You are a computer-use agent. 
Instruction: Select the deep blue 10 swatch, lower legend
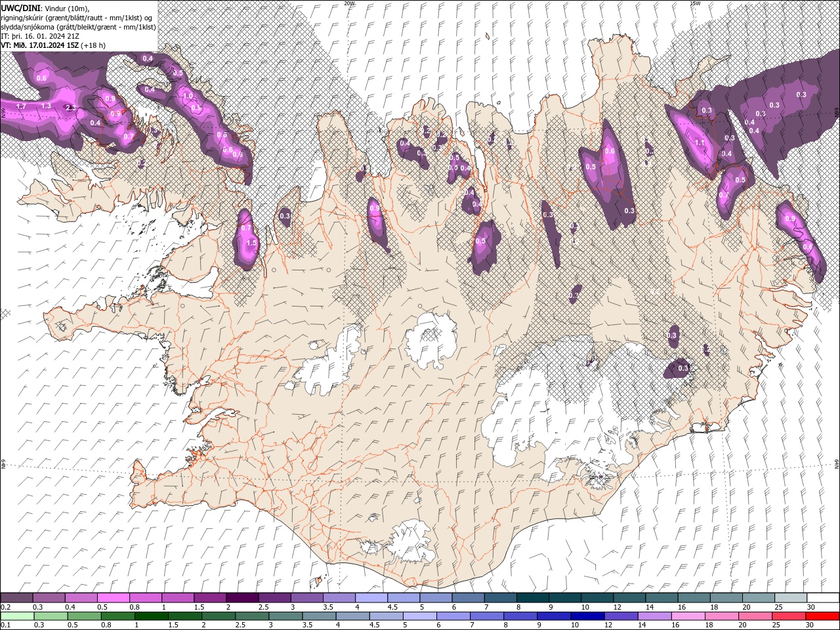coord(587,616)
